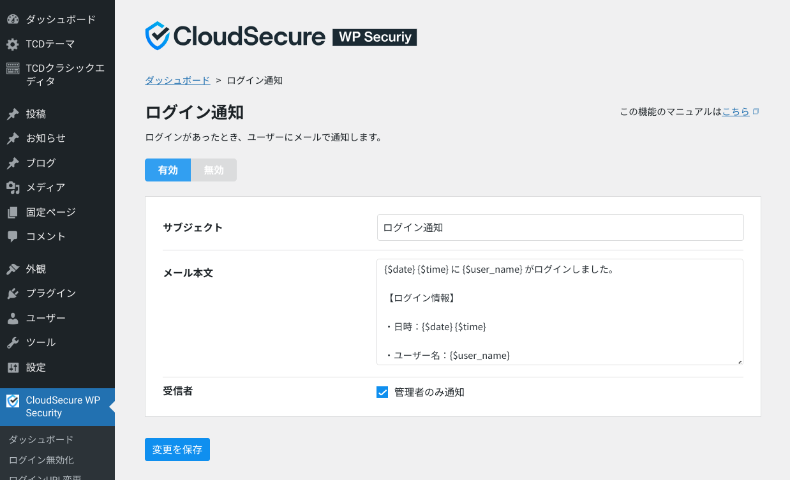The image size is (790, 480).
Task: Click the 固定ページ pages icon
Action: coord(13,213)
